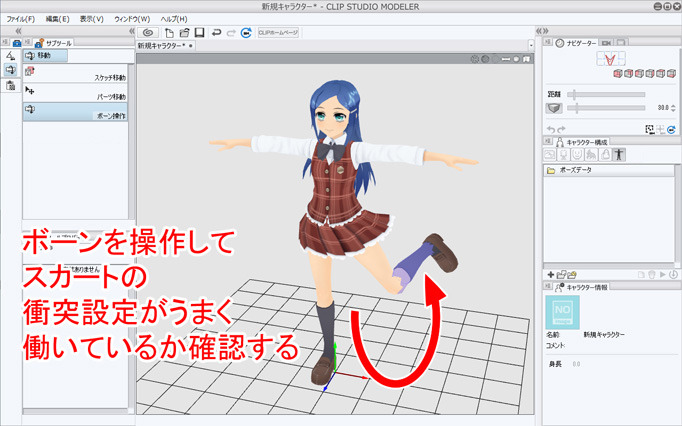This screenshot has width=682, height=426.
Task: Collapse the right panels with the «» arrows
Action: pos(542,31)
